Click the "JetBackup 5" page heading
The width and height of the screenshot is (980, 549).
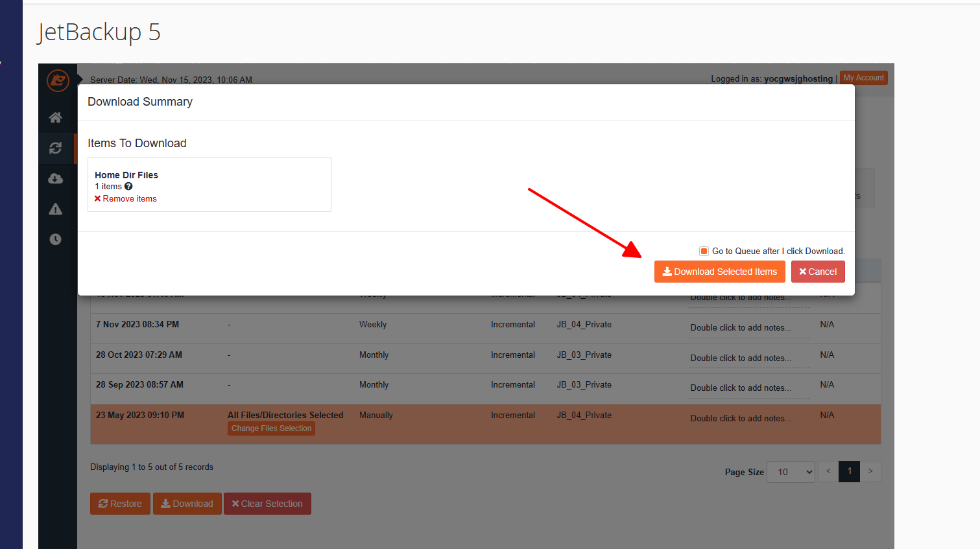(99, 32)
